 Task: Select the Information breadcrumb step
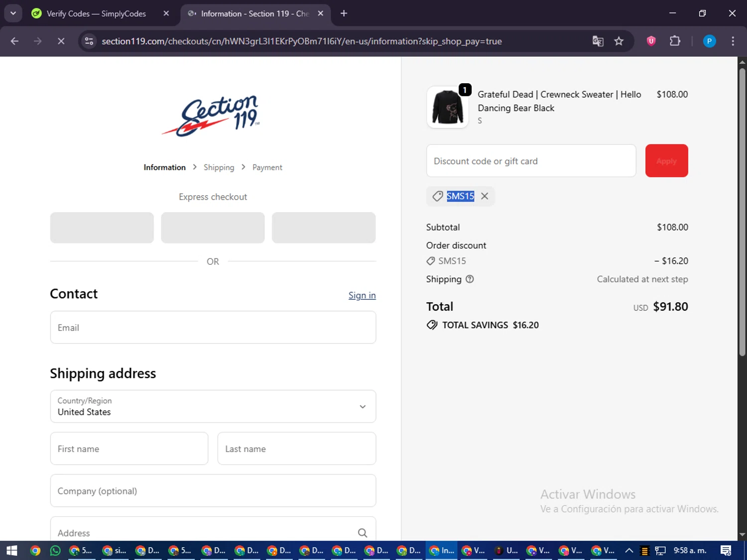click(164, 167)
